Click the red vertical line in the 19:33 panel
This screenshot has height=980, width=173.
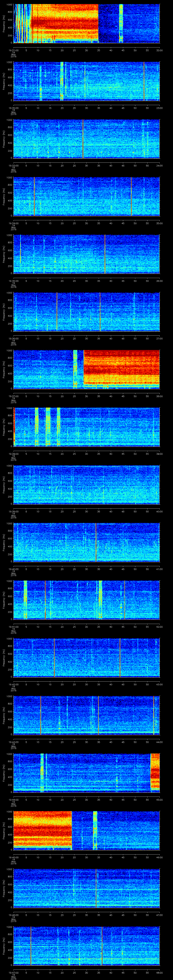[x=83, y=139]
